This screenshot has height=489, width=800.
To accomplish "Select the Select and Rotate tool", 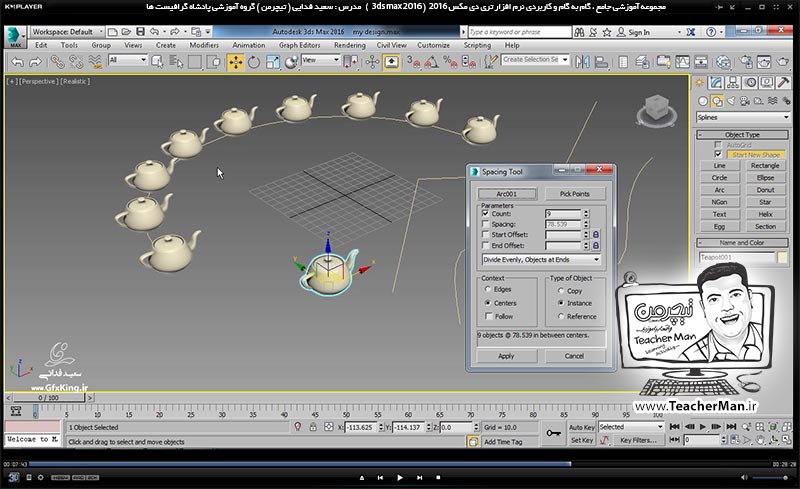I will 254,62.
